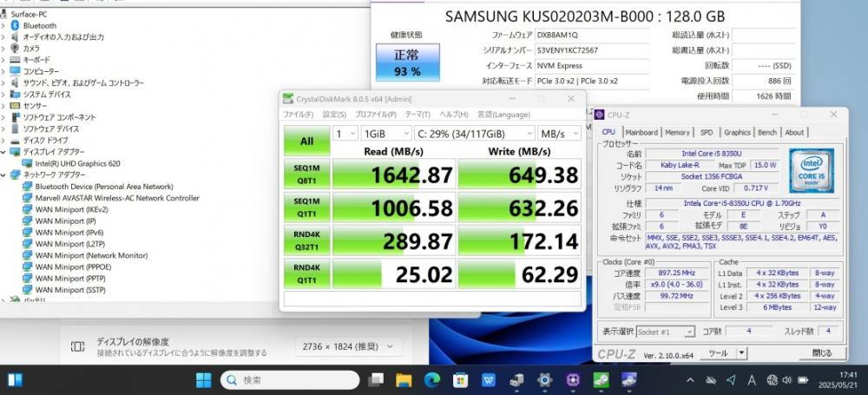Click the volume speaker tray icon
This screenshot has width=868, height=395.
[x=786, y=380]
